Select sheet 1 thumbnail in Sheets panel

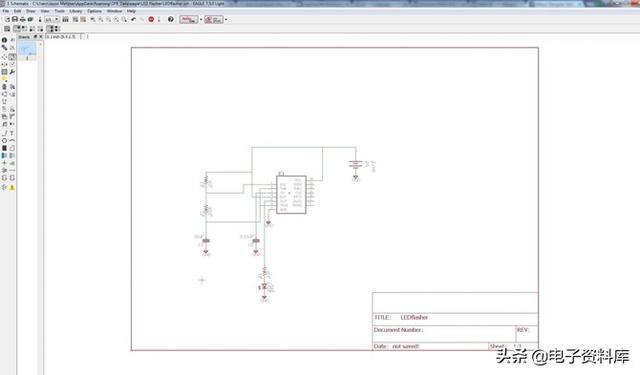click(x=27, y=52)
